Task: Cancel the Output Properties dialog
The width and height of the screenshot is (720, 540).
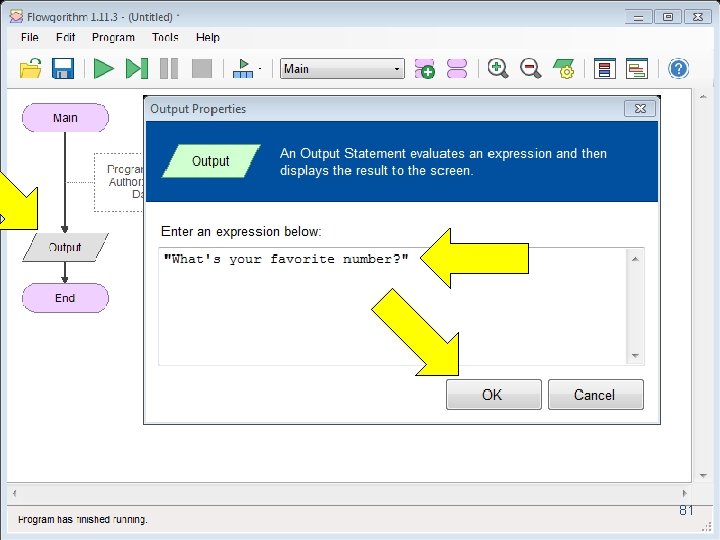Action: point(596,394)
